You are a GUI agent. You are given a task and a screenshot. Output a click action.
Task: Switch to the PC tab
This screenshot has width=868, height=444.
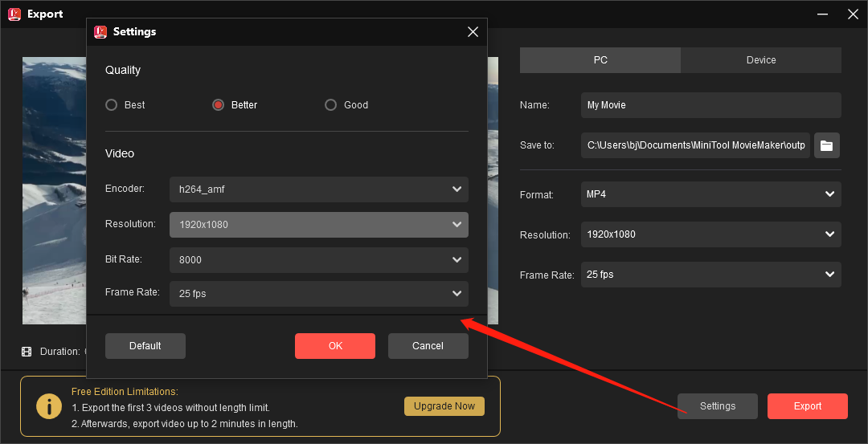point(600,59)
